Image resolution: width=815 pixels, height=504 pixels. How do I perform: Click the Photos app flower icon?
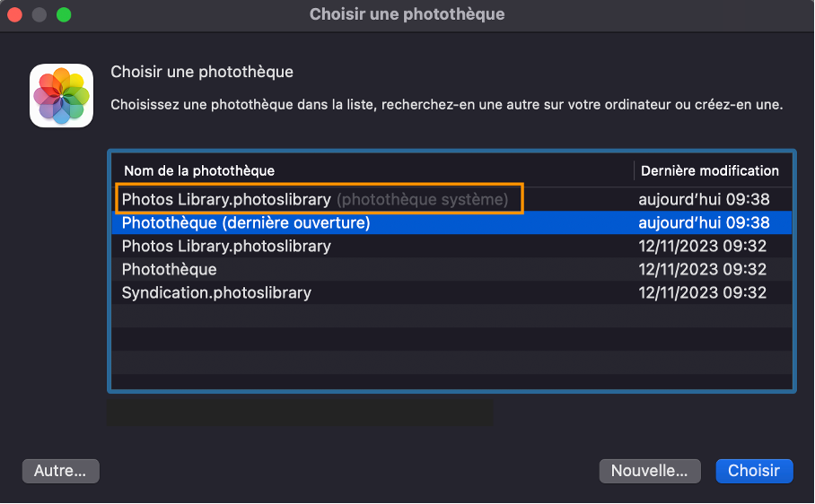tap(61, 95)
